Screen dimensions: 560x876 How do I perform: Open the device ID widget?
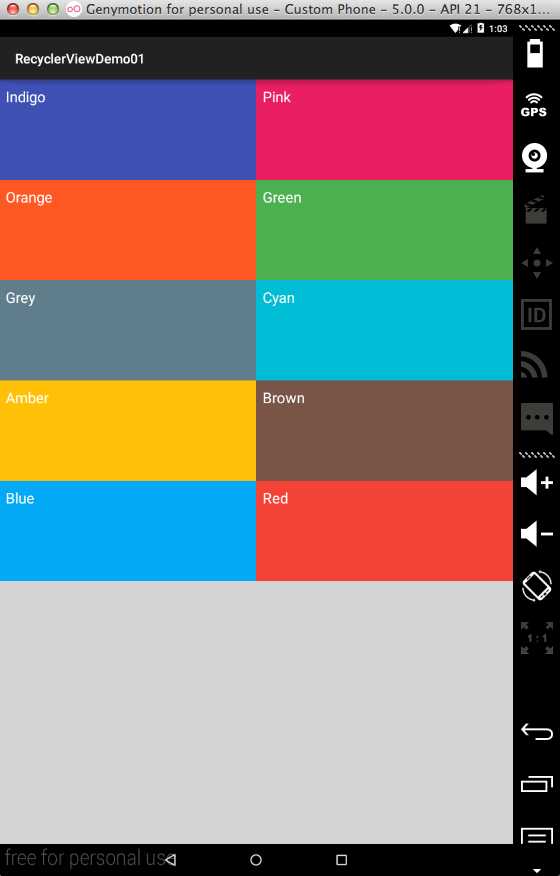coord(536,315)
